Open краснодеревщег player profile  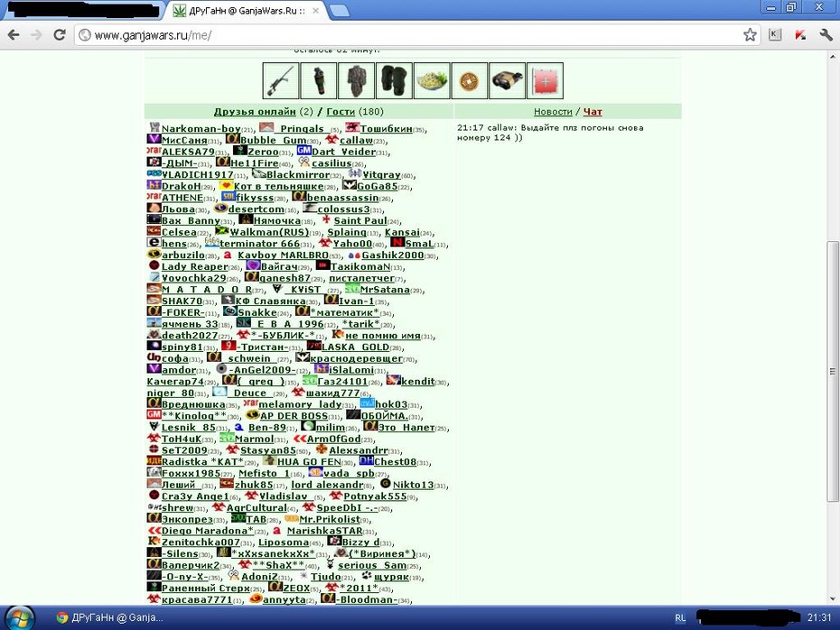point(356,358)
